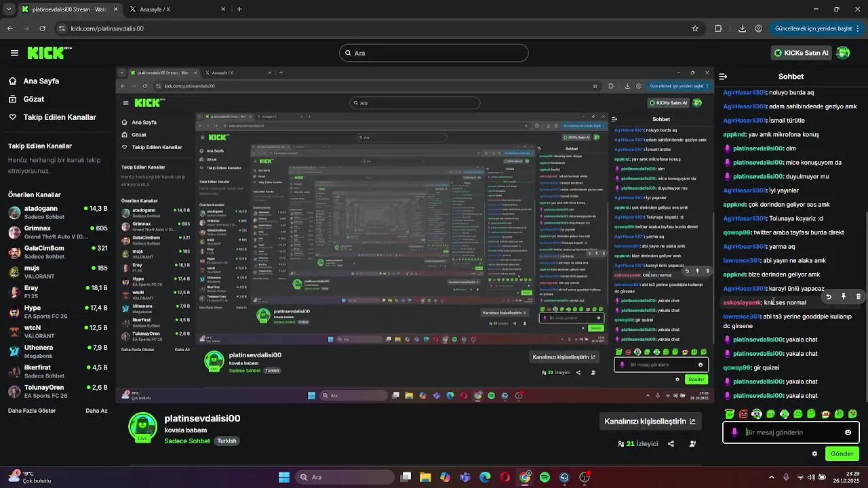Viewport: 868px width, 488px height.
Task: Insert first halo green emote
Action: coord(730,414)
